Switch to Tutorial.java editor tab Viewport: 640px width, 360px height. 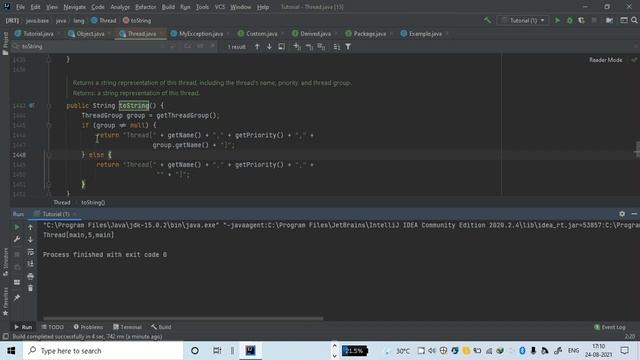38,34
